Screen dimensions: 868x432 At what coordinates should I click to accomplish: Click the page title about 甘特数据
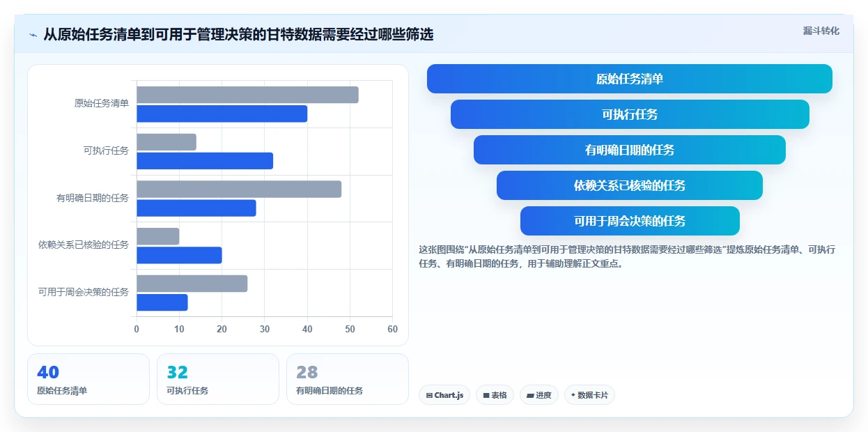238,35
